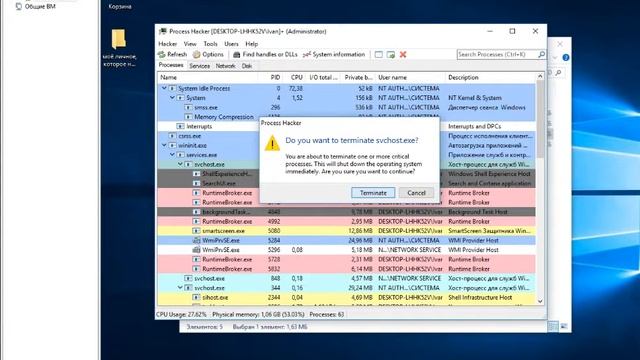640x360 pixels.
Task: Click Processes: 63 status entry
Action: [327, 315]
